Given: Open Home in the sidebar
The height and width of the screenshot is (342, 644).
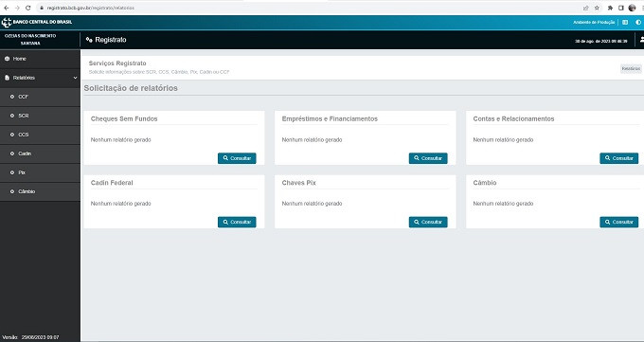Looking at the screenshot, I should click(40, 59).
